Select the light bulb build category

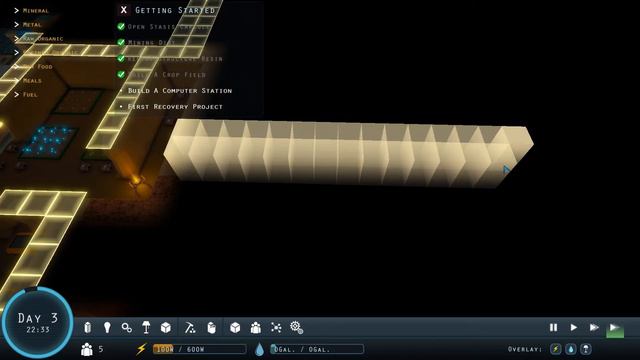(x=107, y=328)
